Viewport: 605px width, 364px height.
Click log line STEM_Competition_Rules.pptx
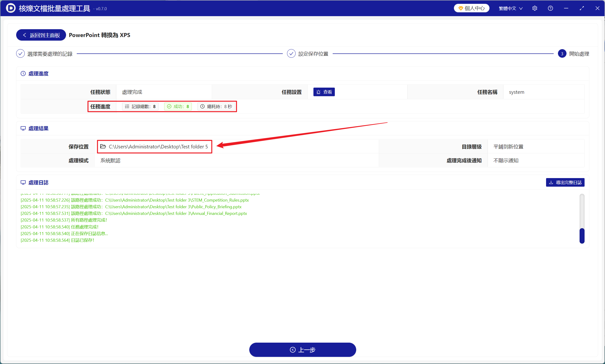(x=135, y=200)
